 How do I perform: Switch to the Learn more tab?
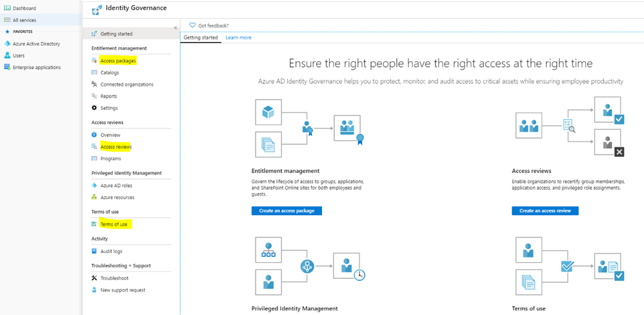pos(238,37)
